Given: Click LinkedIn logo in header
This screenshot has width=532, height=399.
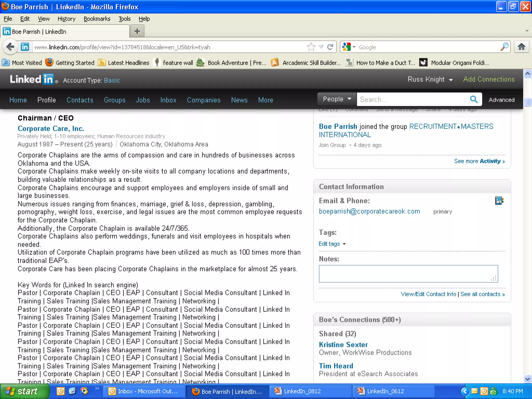Looking at the screenshot, I should pyautogui.click(x=32, y=79).
